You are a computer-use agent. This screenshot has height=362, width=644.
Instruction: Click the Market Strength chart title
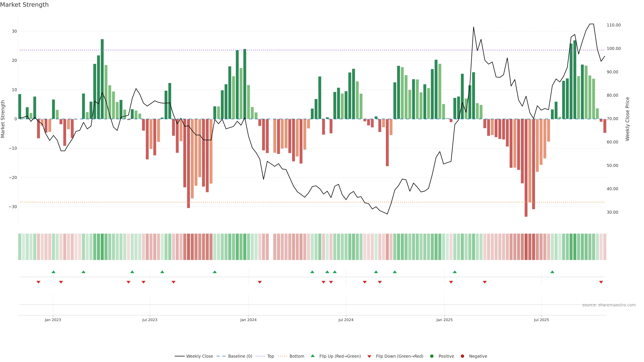24,5
